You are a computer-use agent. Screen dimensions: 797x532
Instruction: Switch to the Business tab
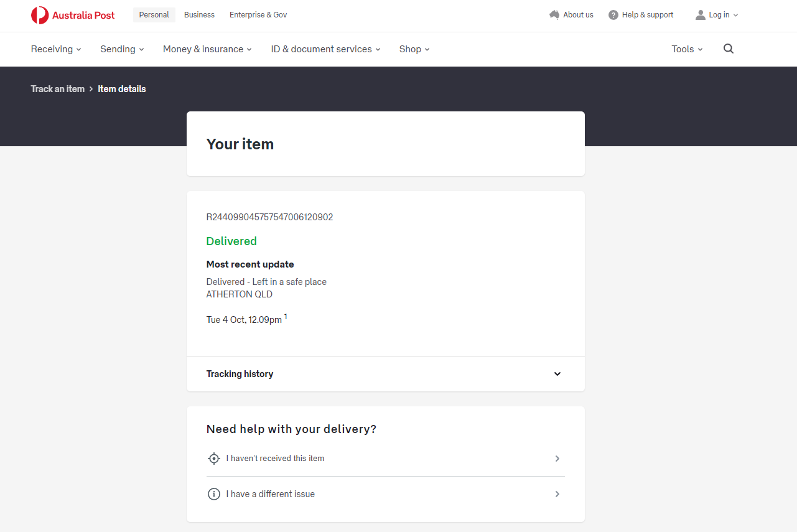pyautogui.click(x=199, y=15)
